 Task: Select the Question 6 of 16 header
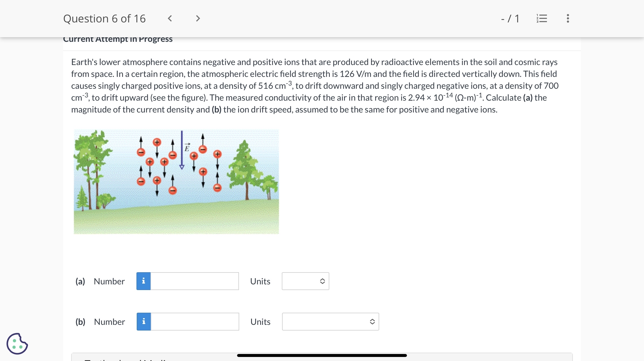105,18
